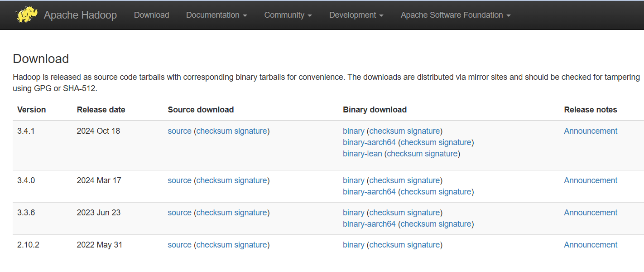Viewport: 644px width, 272px height.
Task: Open the 3.4.1 source signature link
Action: point(250,131)
